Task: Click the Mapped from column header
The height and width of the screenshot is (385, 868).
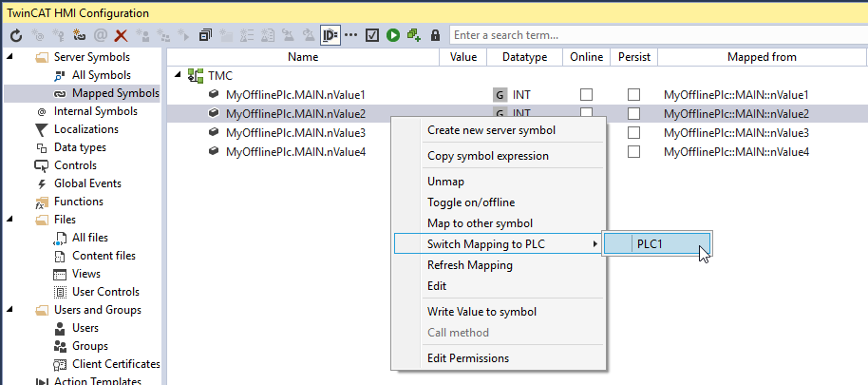Action: click(x=762, y=57)
